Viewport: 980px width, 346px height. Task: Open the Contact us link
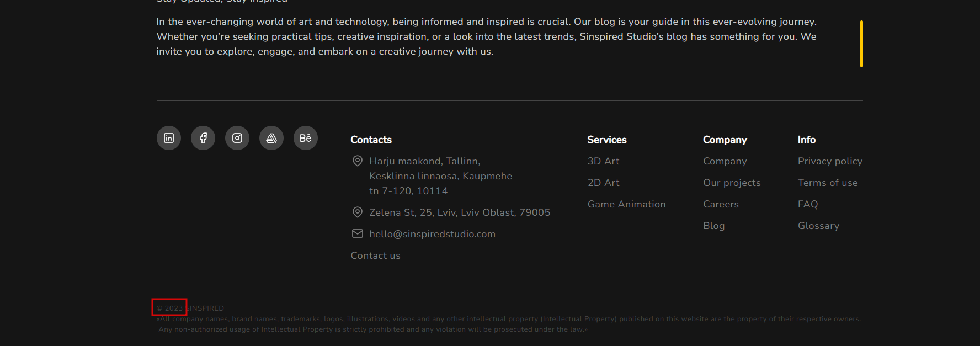pos(375,255)
